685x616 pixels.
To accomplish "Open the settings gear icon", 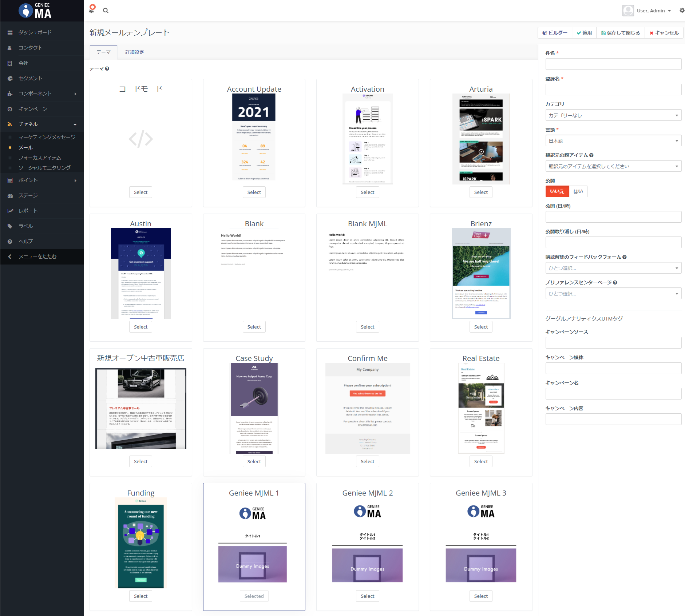I will (682, 11).
